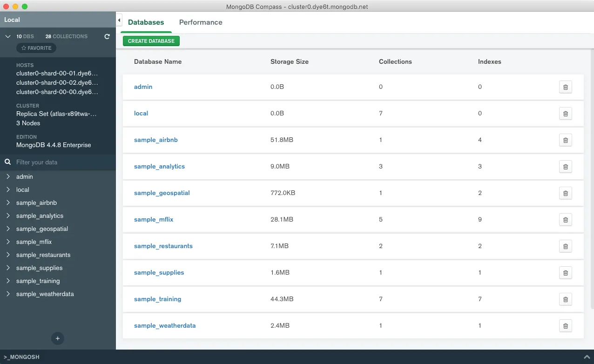Expand admin in the sidebar tree
This screenshot has height=364, width=594.
(8, 176)
